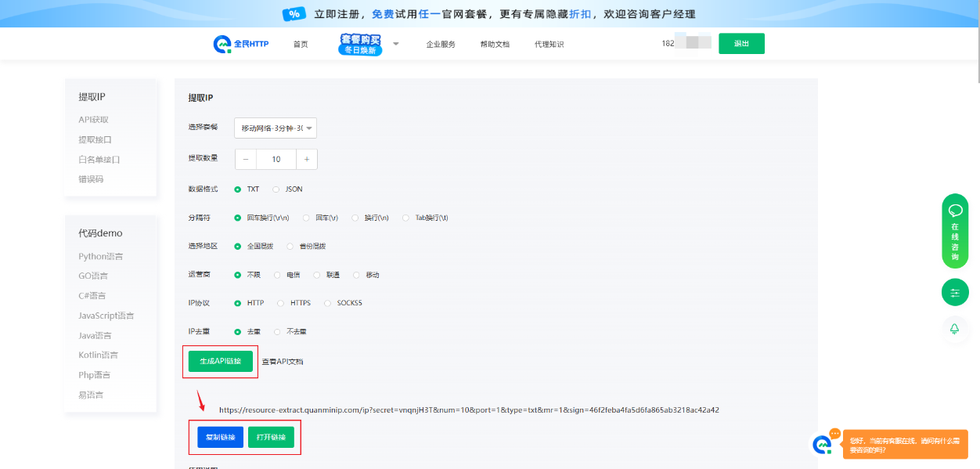Increase 提取数量 with the plus button
The height and width of the screenshot is (469, 980).
pyautogui.click(x=306, y=159)
